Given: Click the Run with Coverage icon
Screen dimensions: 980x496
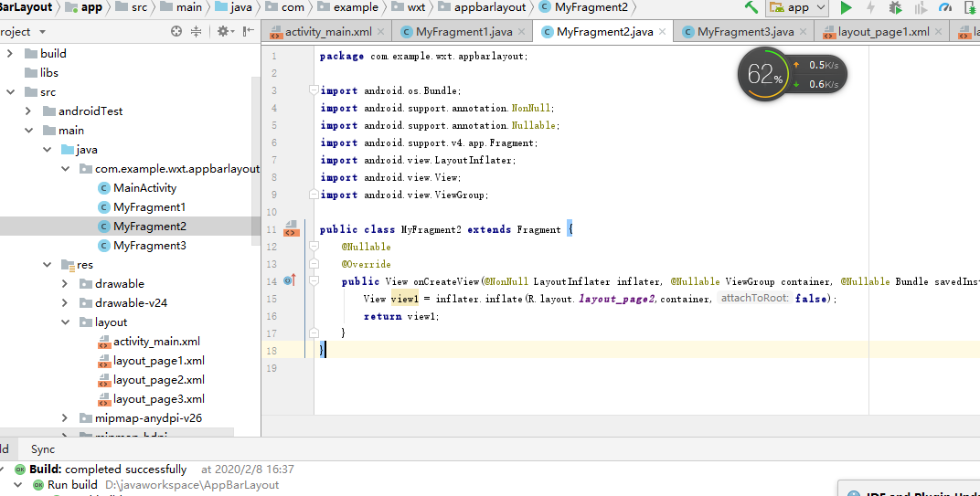Looking at the screenshot, I should [921, 7].
